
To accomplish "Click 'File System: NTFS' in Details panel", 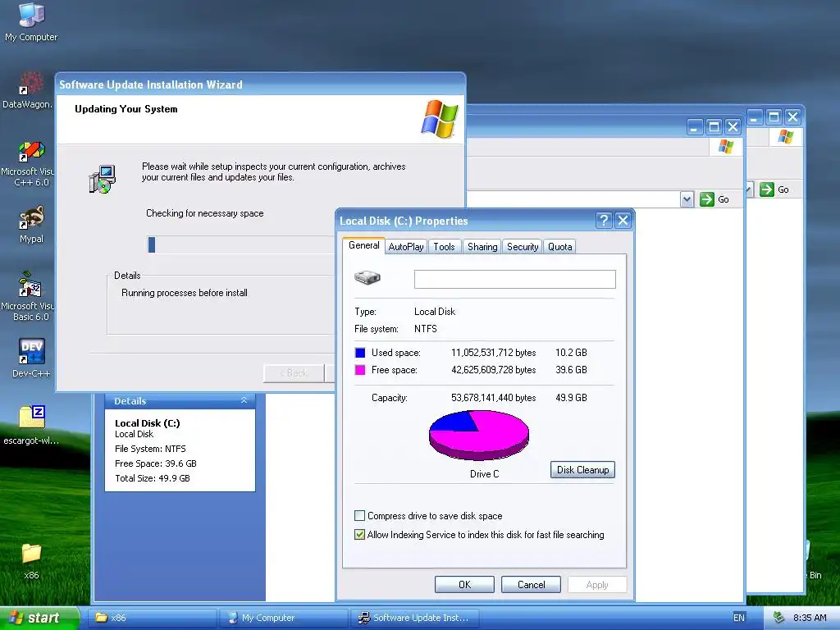I will pyautogui.click(x=150, y=449).
